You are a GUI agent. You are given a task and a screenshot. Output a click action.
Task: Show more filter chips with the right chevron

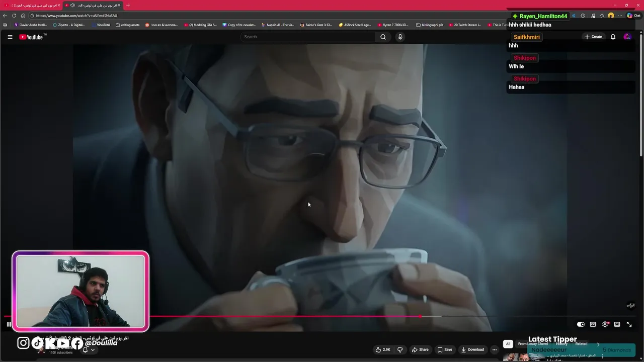598,344
